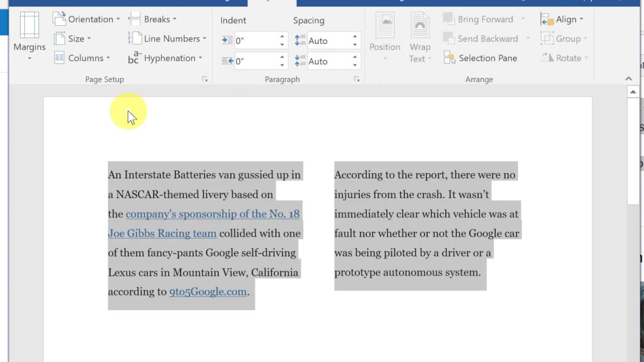
Task: Expand the Margins dropdown arrow
Action: coord(29,59)
